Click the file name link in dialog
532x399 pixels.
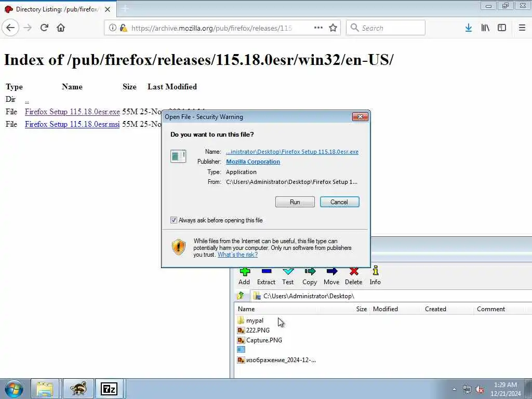coord(292,152)
